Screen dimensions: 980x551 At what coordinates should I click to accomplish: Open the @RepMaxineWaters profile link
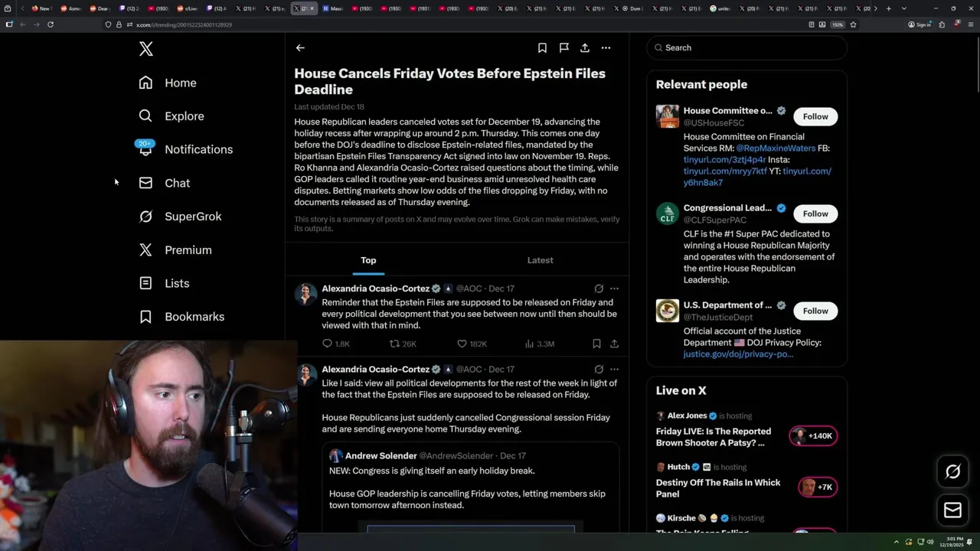pos(776,148)
